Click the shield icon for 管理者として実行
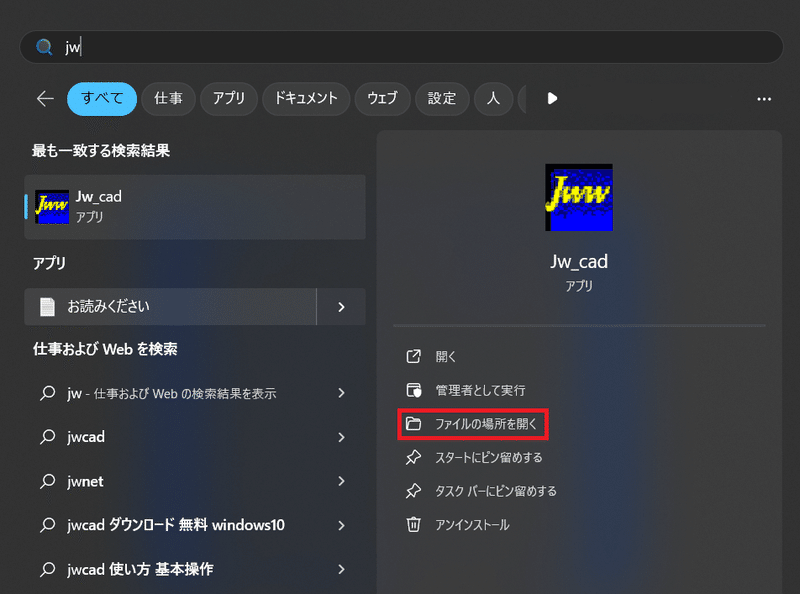Screen dimensions: 800x594 (x=413, y=390)
